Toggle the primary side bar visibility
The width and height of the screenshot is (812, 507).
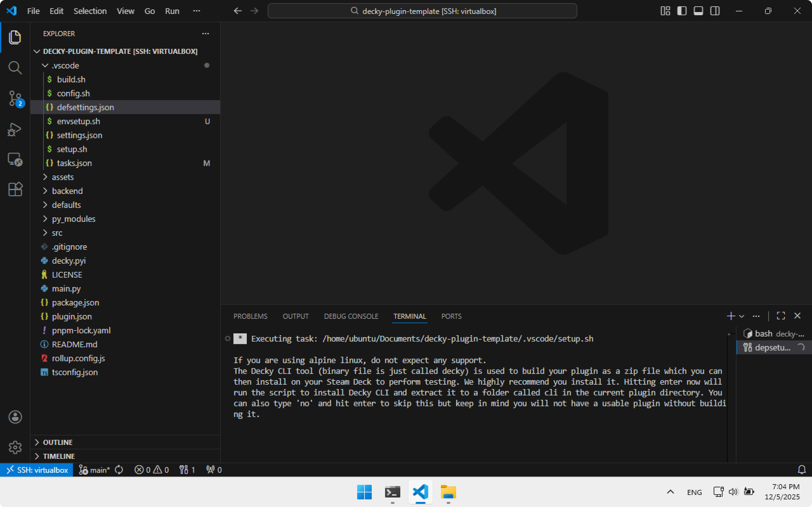tap(681, 11)
